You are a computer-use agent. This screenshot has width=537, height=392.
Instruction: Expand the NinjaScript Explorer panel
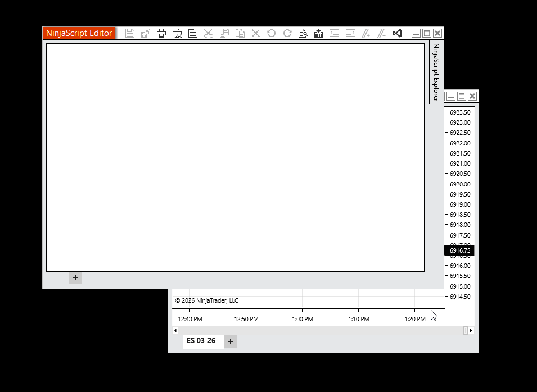(435, 73)
